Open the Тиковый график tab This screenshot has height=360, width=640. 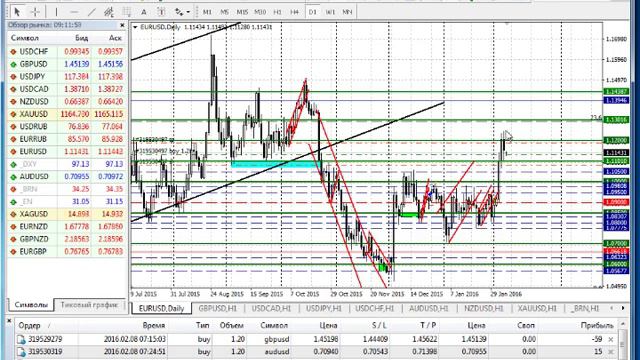[x=89, y=305]
